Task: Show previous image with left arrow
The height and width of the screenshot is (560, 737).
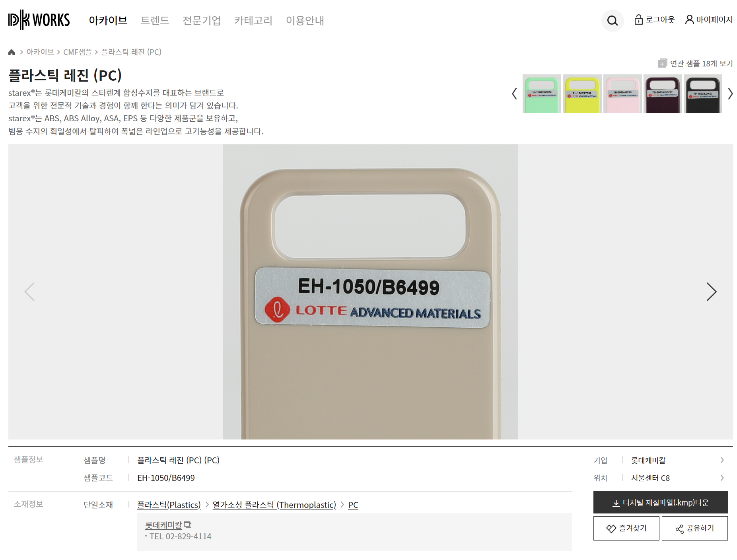Action: pyautogui.click(x=30, y=292)
